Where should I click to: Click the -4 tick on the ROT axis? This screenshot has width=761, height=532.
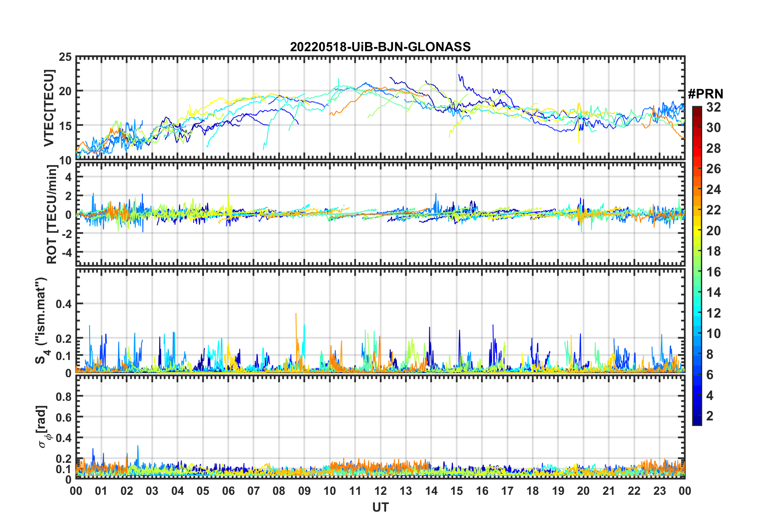[66, 252]
